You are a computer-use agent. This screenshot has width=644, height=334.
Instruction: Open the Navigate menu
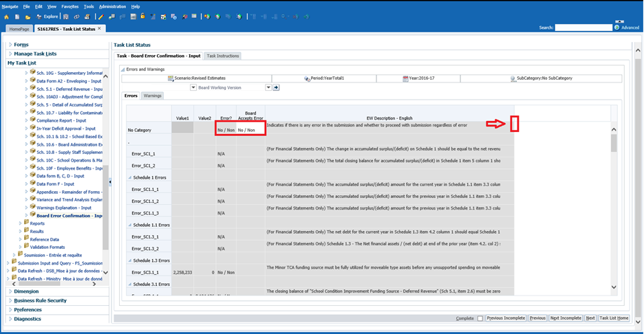coord(10,7)
